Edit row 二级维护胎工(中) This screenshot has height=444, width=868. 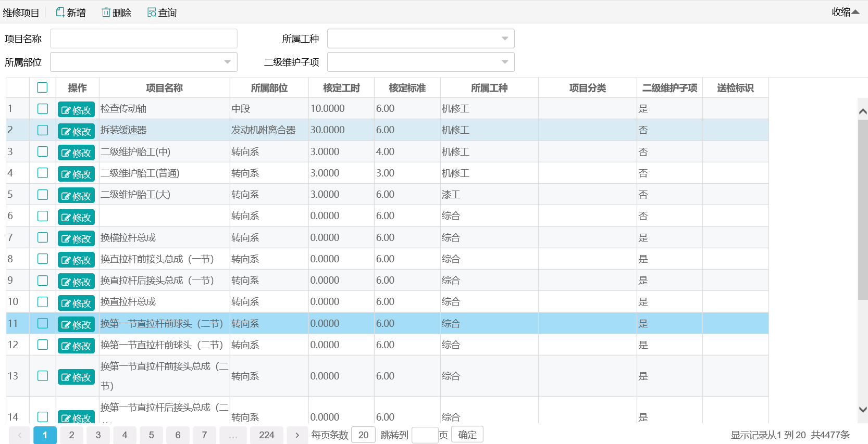[x=76, y=153]
